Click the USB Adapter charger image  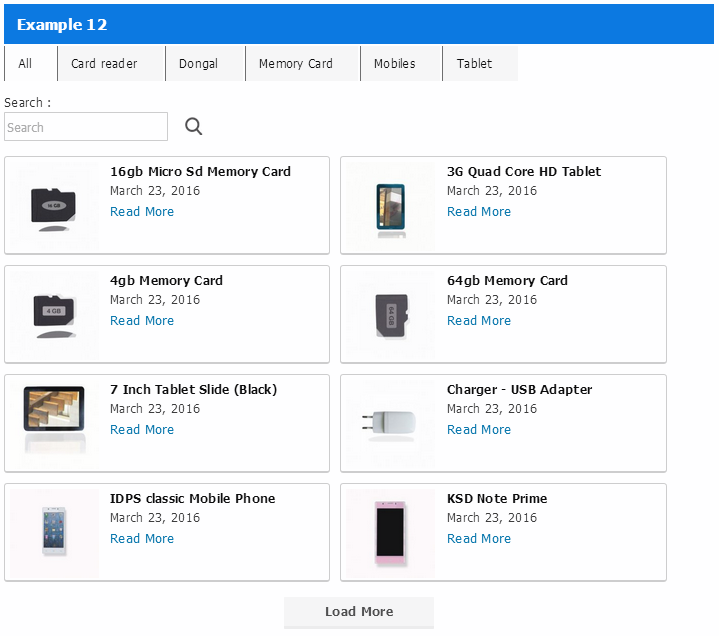pyautogui.click(x=391, y=423)
